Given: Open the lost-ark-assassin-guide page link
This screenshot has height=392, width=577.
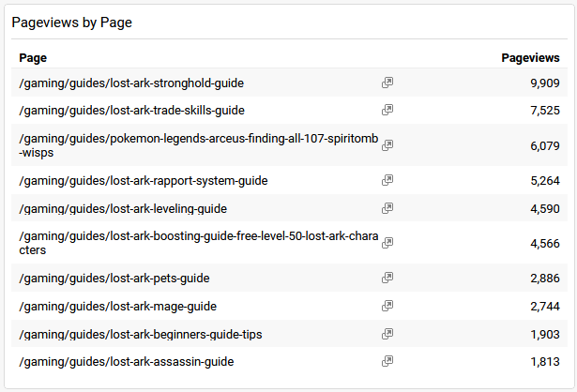Looking at the screenshot, I should point(127,361).
